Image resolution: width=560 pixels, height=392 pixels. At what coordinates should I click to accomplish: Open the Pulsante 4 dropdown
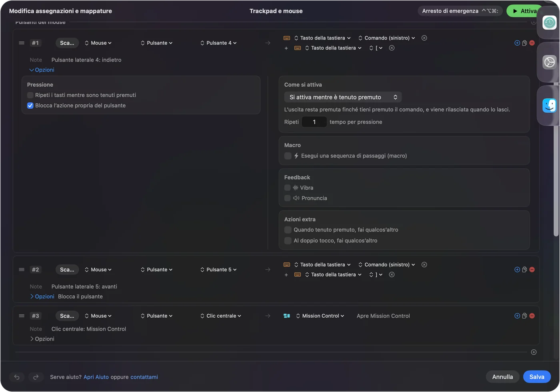(x=218, y=43)
